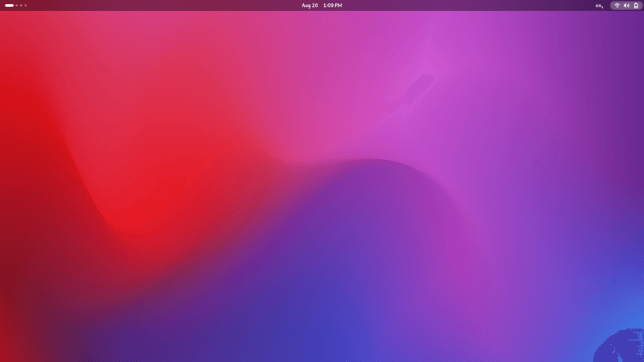This screenshot has height=362, width=644.
Task: Click the active workspace pill indicator
Action: click(x=9, y=5)
